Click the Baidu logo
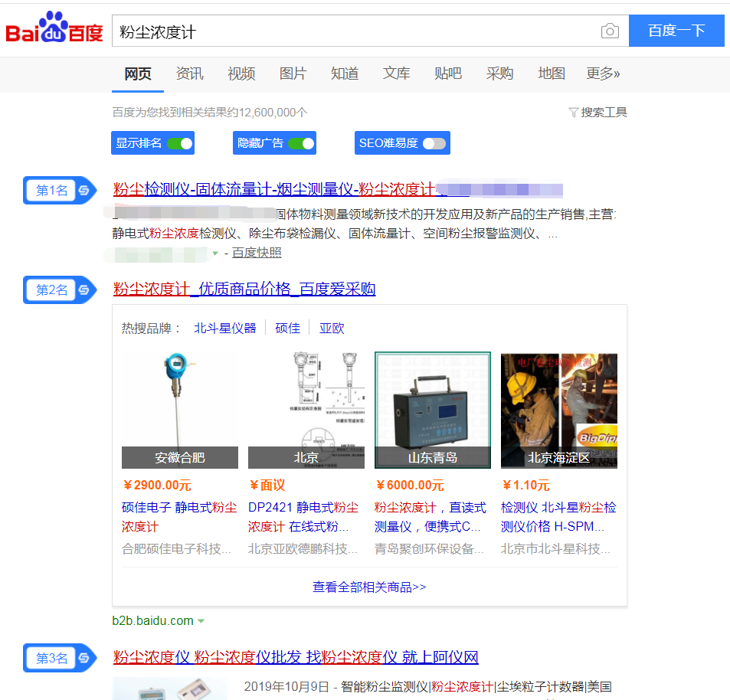The width and height of the screenshot is (730, 700). click(54, 28)
